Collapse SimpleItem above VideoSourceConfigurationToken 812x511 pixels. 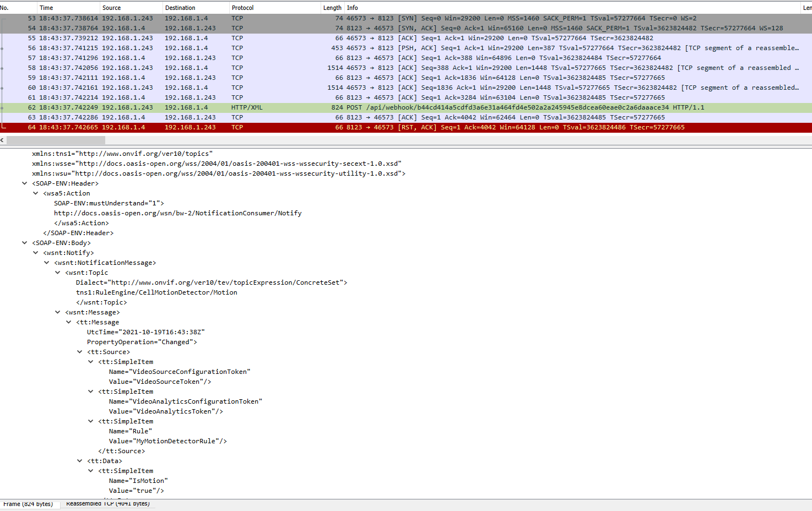pyautogui.click(x=91, y=362)
